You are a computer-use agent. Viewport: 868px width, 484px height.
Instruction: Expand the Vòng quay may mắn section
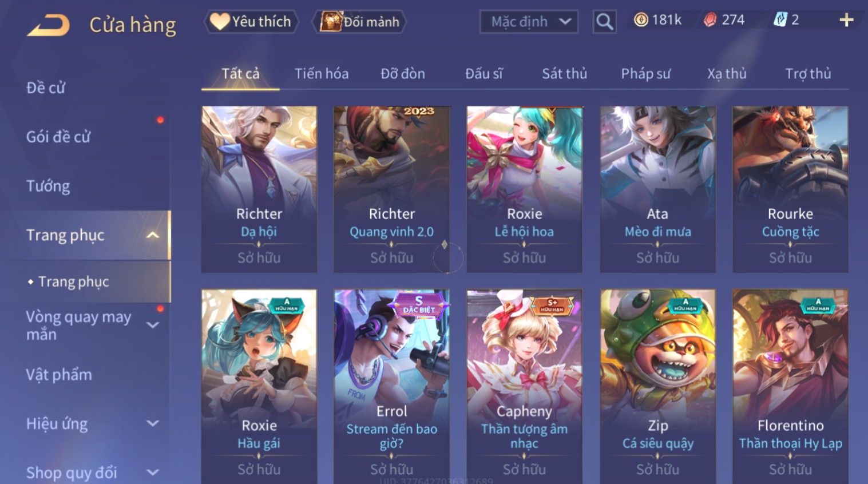click(x=153, y=325)
